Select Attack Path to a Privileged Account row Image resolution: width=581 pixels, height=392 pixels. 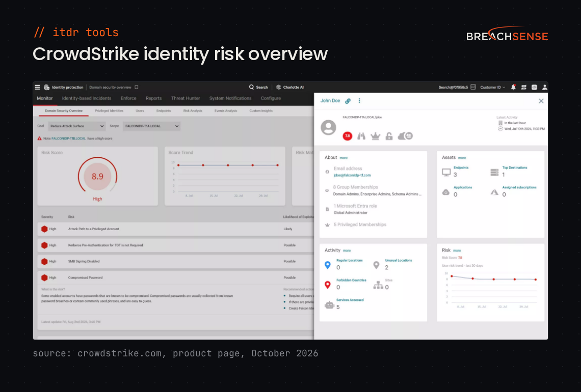[x=176, y=229]
